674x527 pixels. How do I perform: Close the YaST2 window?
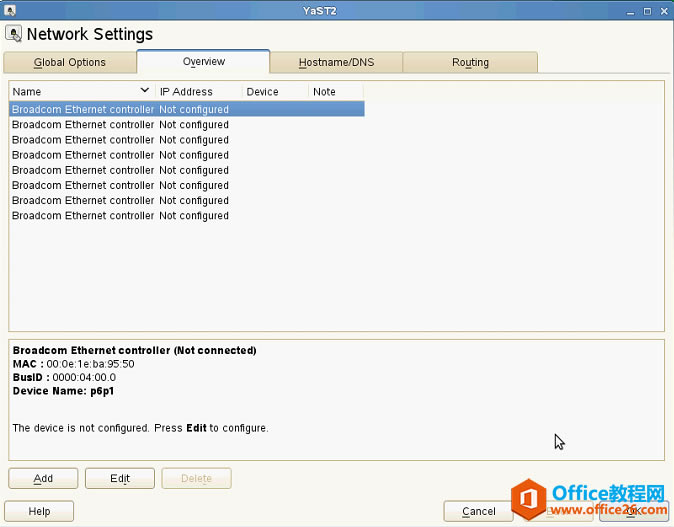(664, 12)
